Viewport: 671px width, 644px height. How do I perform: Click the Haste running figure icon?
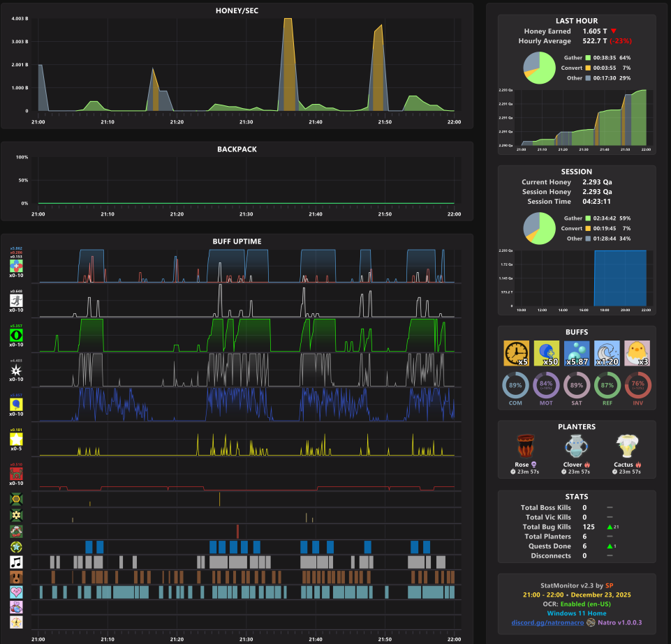[16, 301]
